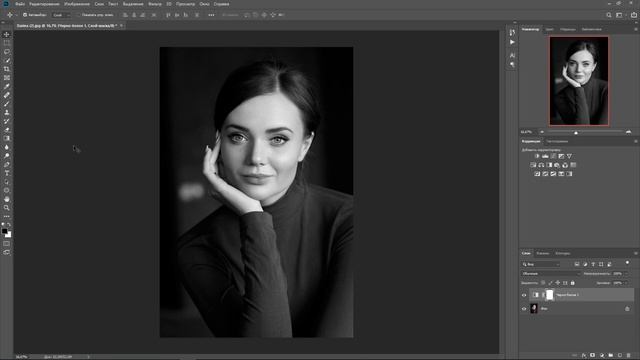Add an Invert adjustment
Viewport: 640px width, 360px height.
537,174
